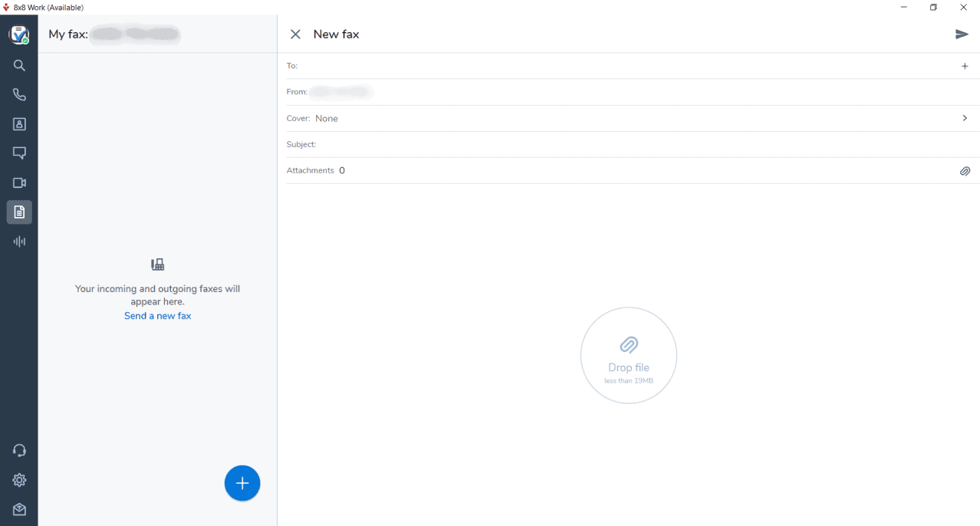Image resolution: width=980 pixels, height=526 pixels.
Task: Open the Settings gear icon
Action: 19,480
